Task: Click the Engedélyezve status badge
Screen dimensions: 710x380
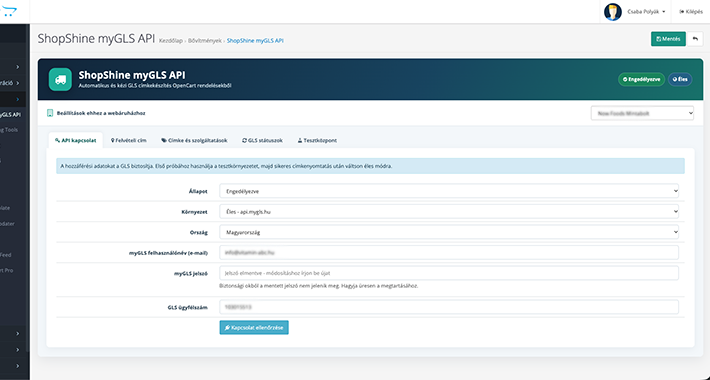Action: 641,79
